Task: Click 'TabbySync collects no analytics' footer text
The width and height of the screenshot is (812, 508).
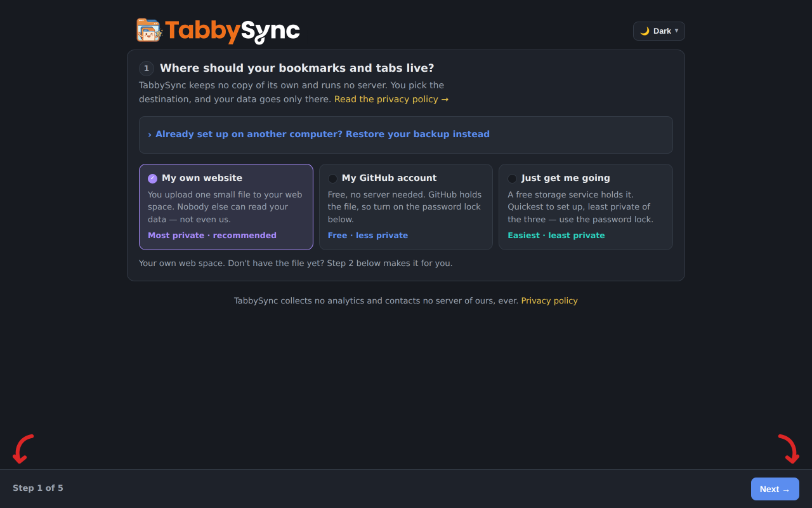Action: pos(376,301)
